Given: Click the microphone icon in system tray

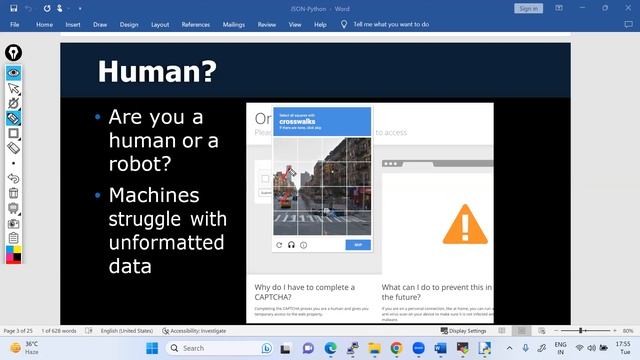Looking at the screenshot, I should [525, 348].
